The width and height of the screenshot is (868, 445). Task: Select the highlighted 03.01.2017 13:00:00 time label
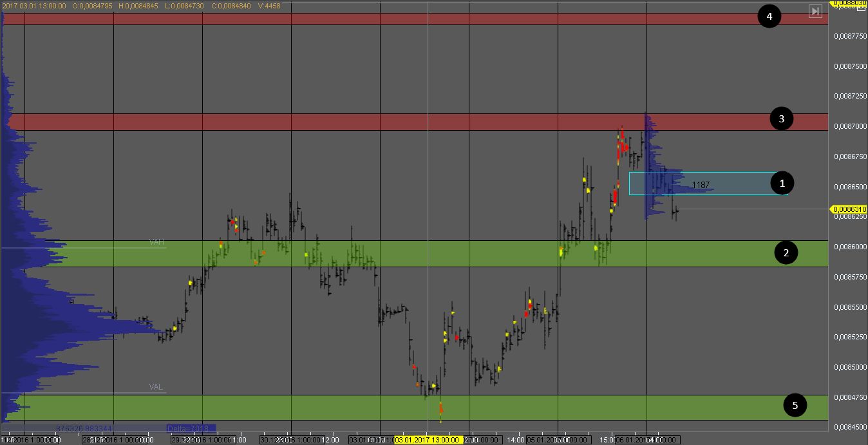tap(427, 440)
